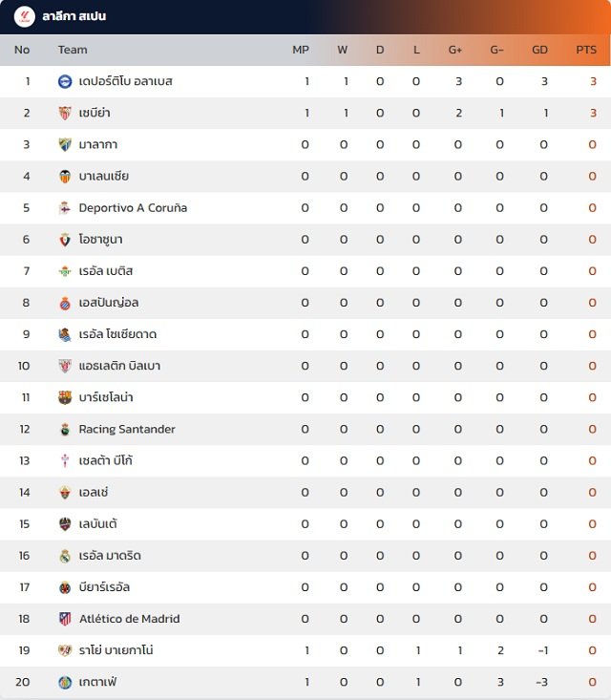This screenshot has height=700, width=611.
Task: Click the Sevilla team crest
Action: tap(65, 113)
